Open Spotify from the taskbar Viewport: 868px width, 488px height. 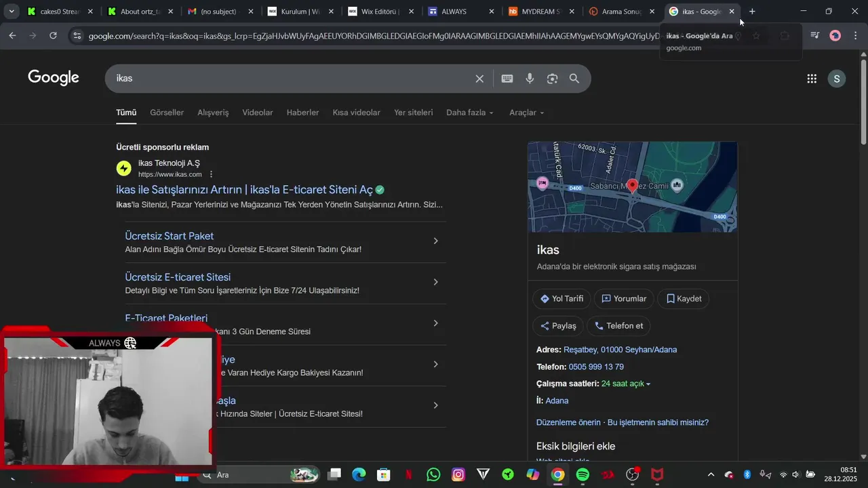(x=583, y=474)
